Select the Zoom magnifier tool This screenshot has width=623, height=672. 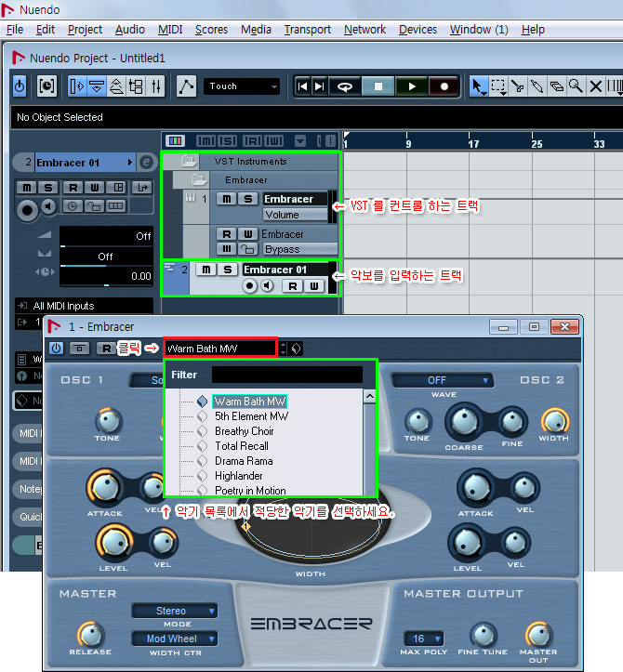[576, 86]
